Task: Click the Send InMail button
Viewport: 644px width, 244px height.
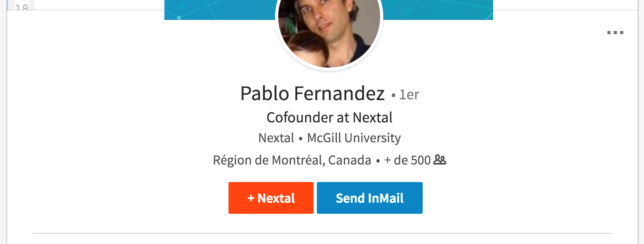Action: (x=369, y=198)
